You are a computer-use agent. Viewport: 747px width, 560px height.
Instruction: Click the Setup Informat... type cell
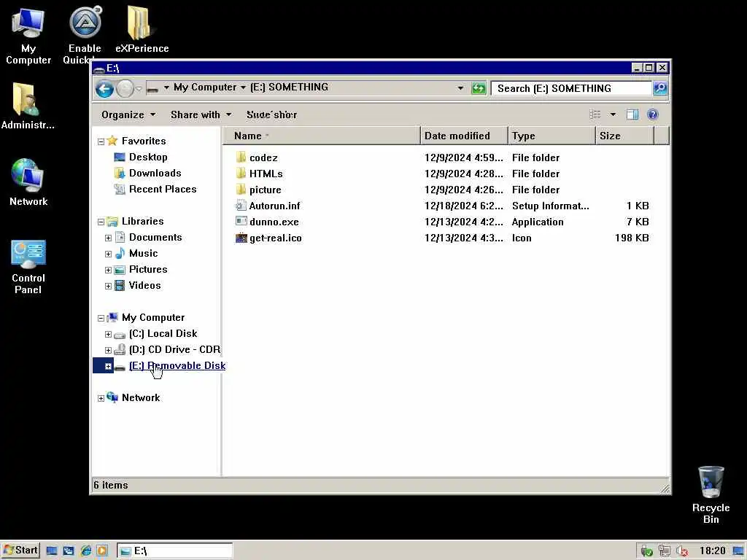(550, 206)
